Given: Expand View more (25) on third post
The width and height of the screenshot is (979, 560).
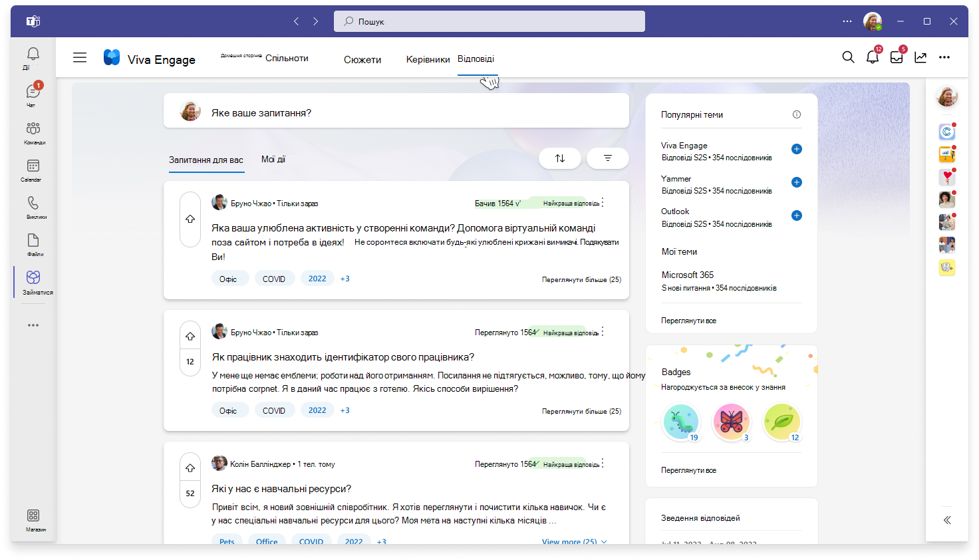Looking at the screenshot, I should click(x=575, y=541).
